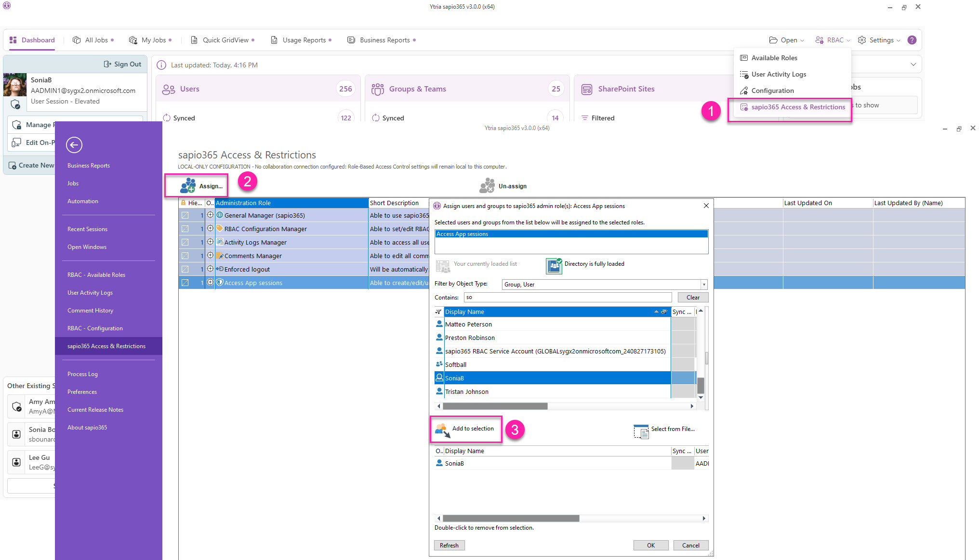Viewport: 979px width, 560px height.
Task: Click the Softball group icon in list
Action: [x=439, y=364]
